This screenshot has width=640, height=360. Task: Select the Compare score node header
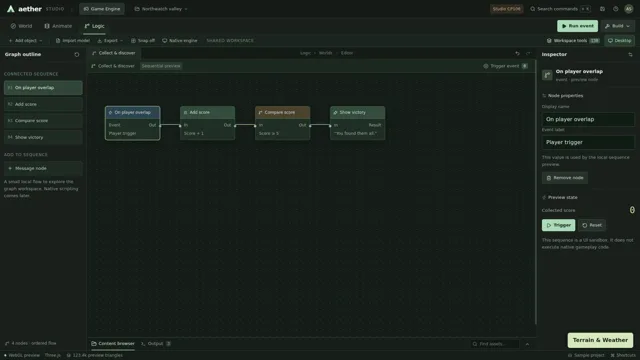click(x=282, y=112)
